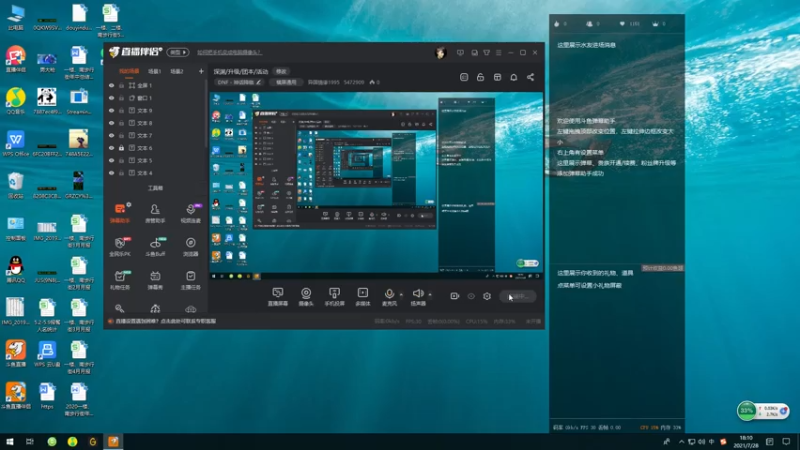Image resolution: width=800 pixels, height=450 pixels.
Task: Switch to the 场景2 scene tab
Action: [x=177, y=71]
